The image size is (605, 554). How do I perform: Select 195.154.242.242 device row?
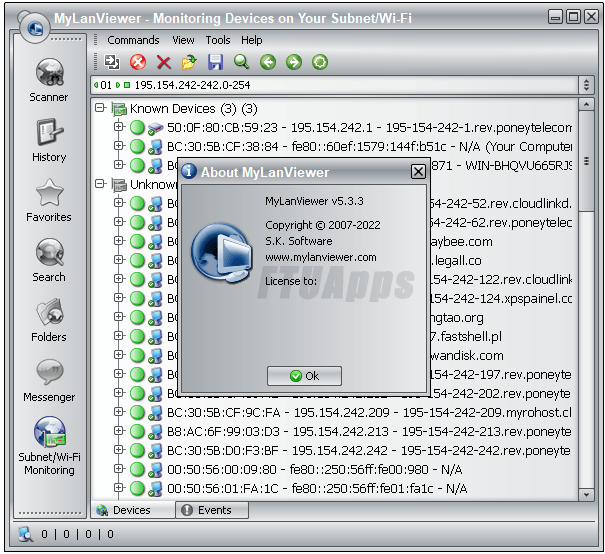tap(368, 451)
